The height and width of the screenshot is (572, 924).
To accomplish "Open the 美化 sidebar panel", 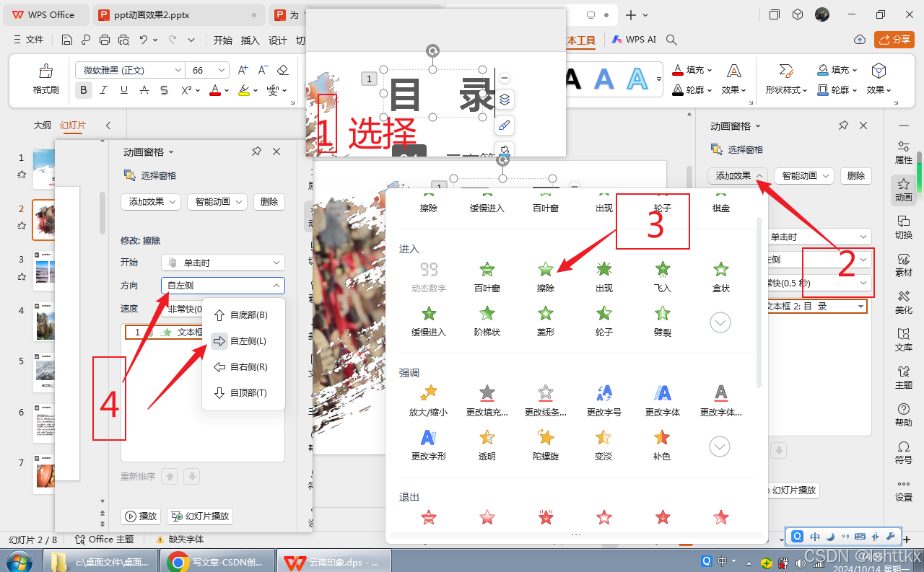I will pyautogui.click(x=904, y=302).
